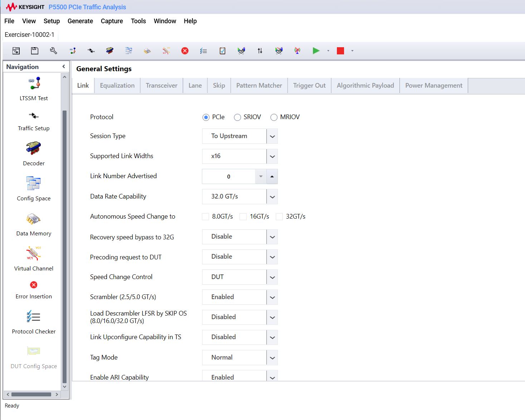Enable autonomous speed change to 32GT/s
The height and width of the screenshot is (420, 525).
click(x=279, y=216)
